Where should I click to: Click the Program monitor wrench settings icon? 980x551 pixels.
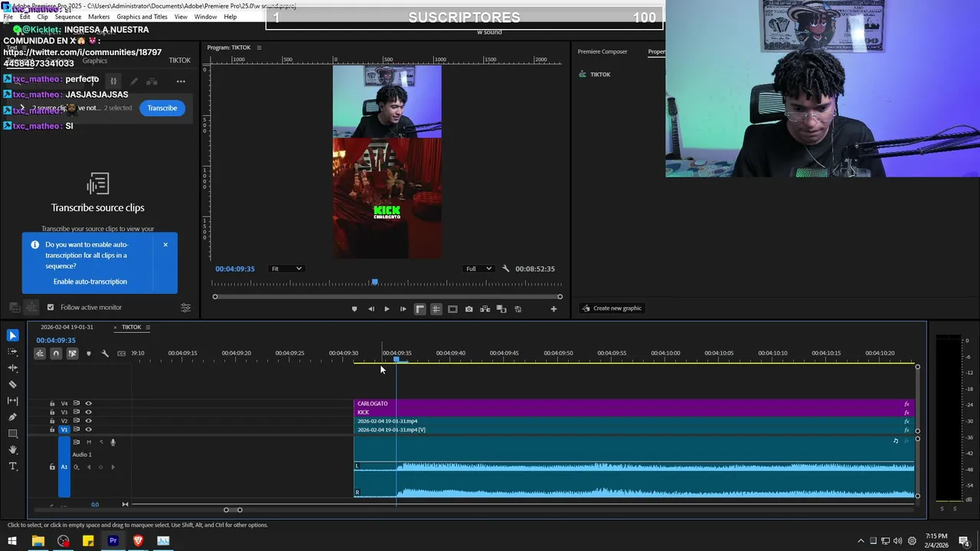pyautogui.click(x=505, y=269)
